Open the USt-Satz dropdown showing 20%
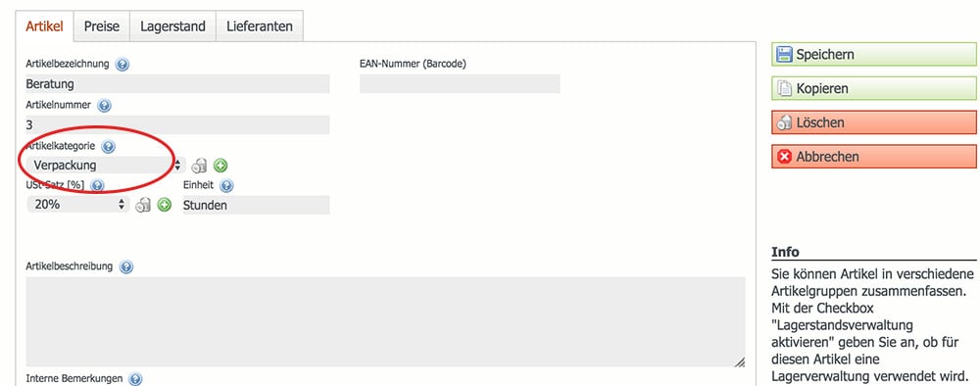This screenshot has height=386, width=980. point(78,204)
